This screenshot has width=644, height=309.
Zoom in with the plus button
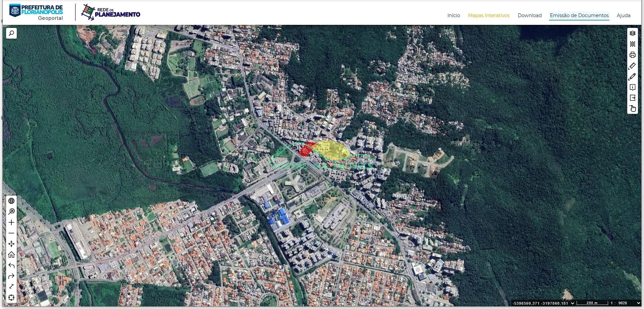(11, 222)
